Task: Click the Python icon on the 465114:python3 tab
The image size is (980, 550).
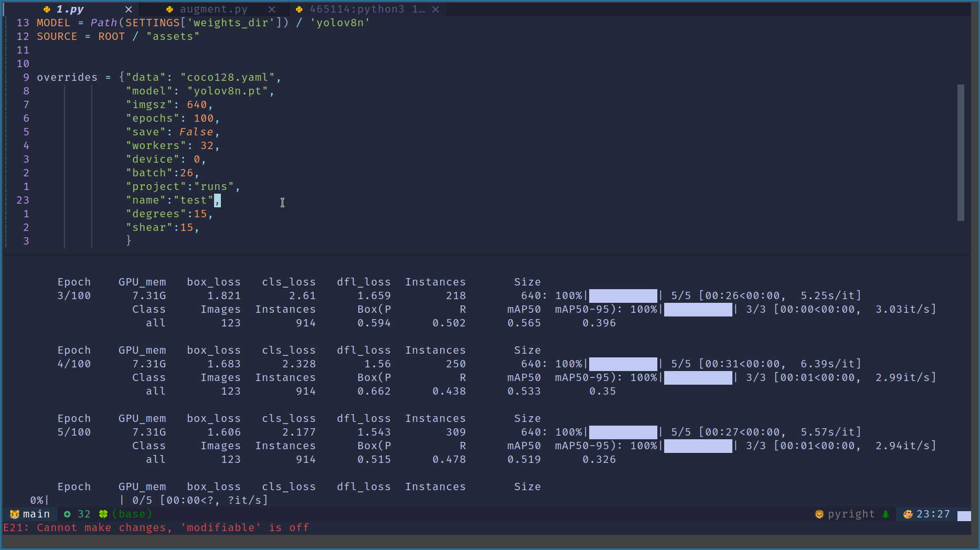Action: [299, 8]
